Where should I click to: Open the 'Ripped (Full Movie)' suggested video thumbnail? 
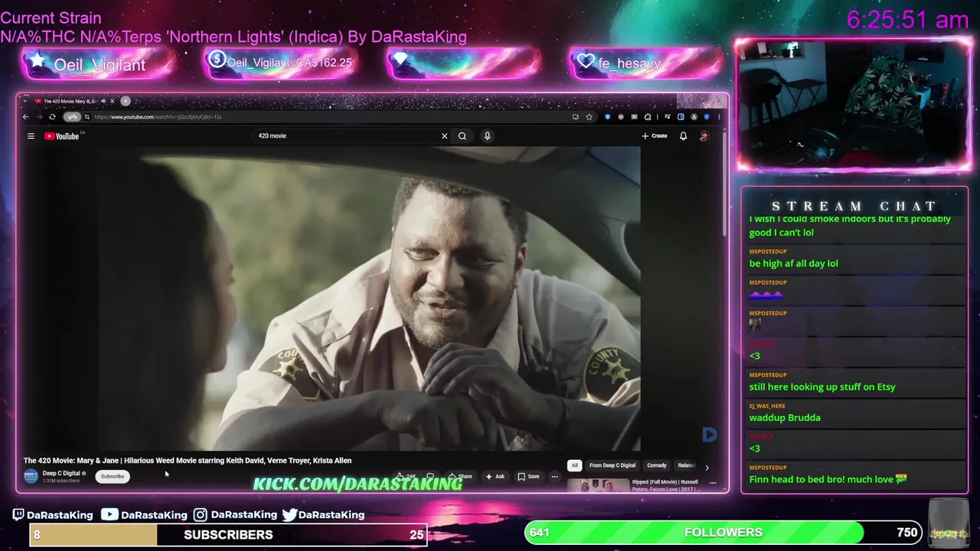598,484
